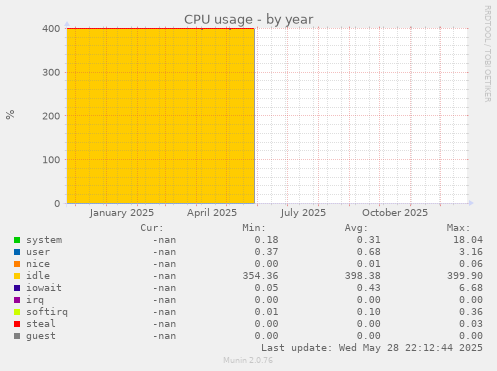497x371 pixels.
Task: Click the 'April 2025' axis label
Action: click(x=212, y=213)
